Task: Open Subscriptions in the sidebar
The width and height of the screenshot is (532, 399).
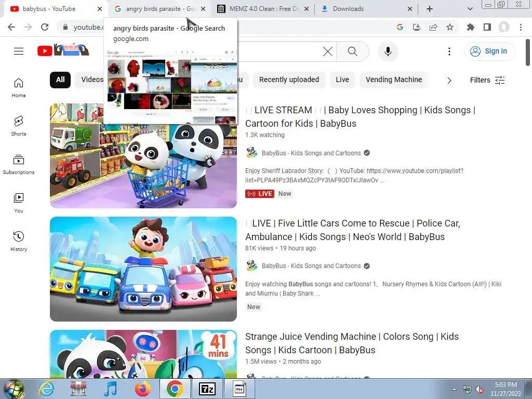Action: (x=19, y=164)
